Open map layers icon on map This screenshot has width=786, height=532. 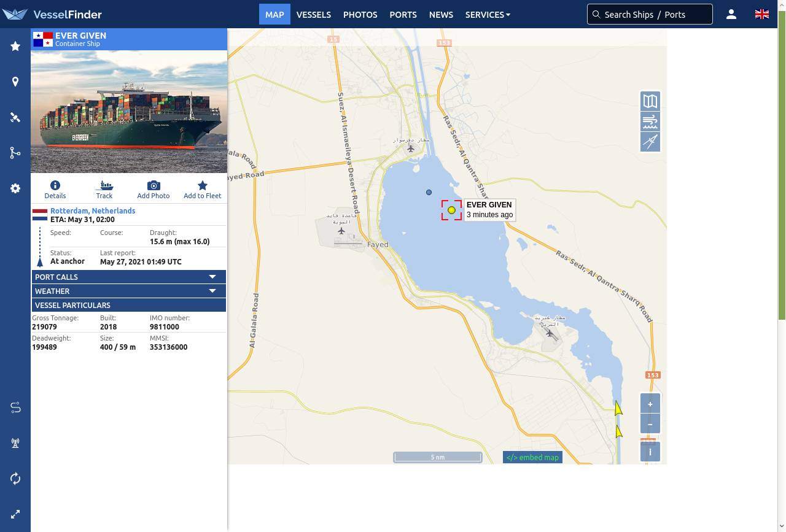click(650, 101)
